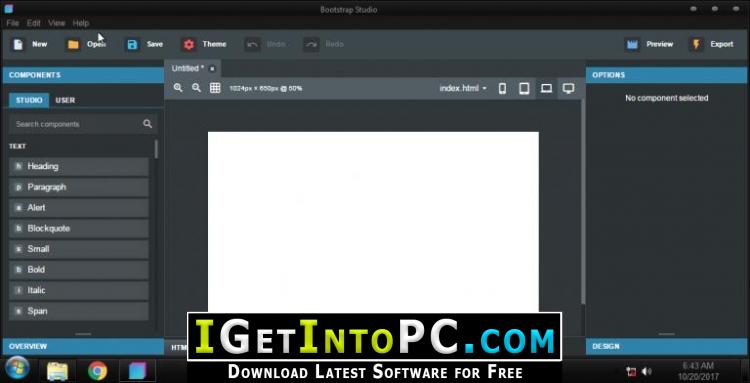This screenshot has width=750, height=383.
Task: Click the Export lightning icon
Action: pos(696,44)
